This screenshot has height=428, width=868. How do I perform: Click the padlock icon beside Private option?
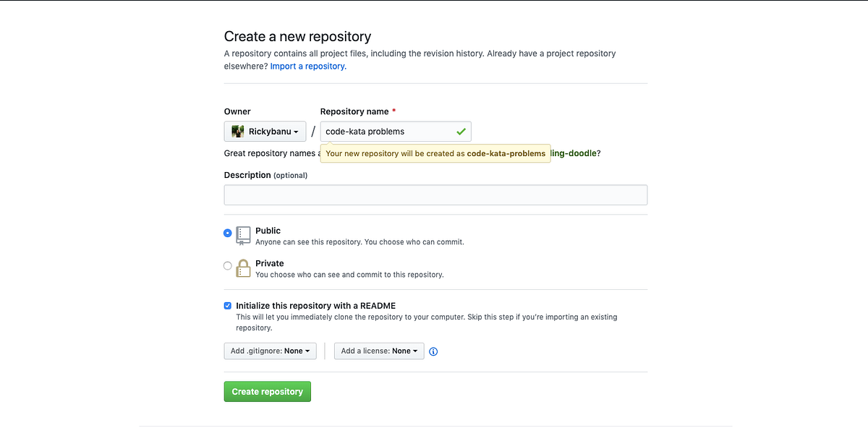point(243,267)
